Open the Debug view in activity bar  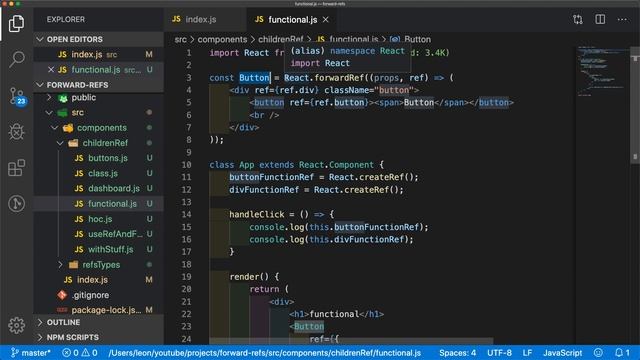[16, 132]
